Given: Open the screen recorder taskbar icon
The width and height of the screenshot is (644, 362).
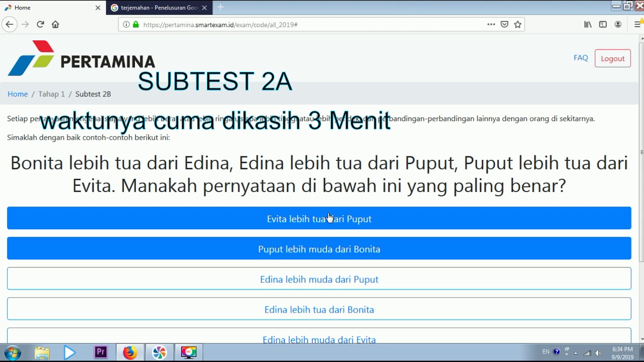Looking at the screenshot, I should [189, 352].
